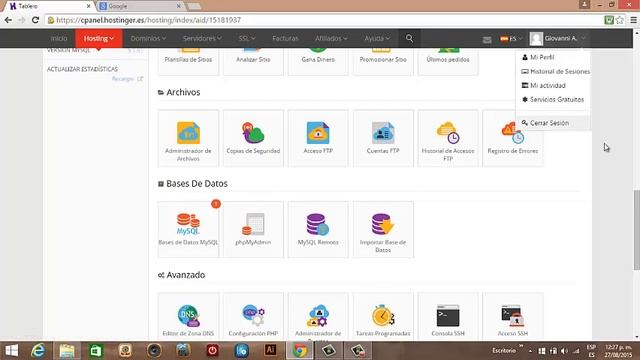The image size is (640, 360).
Task: Launch Internet Explorer from taskbar
Action: click(x=38, y=351)
